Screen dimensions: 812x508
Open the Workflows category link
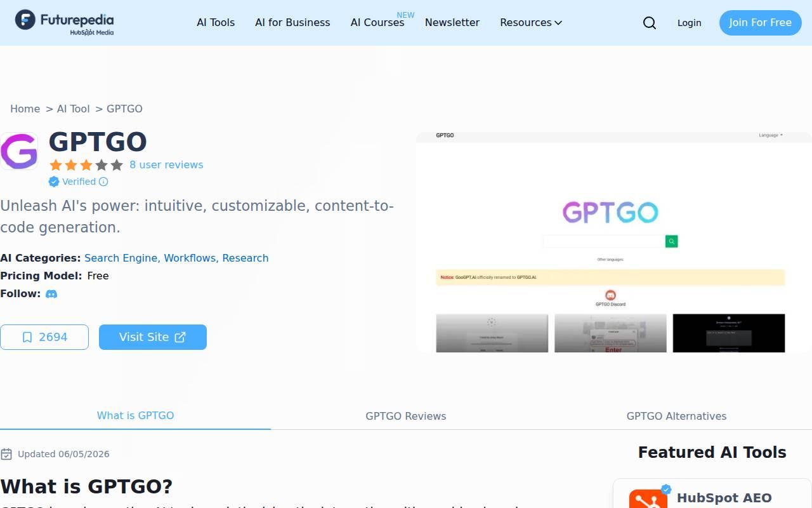190,258
